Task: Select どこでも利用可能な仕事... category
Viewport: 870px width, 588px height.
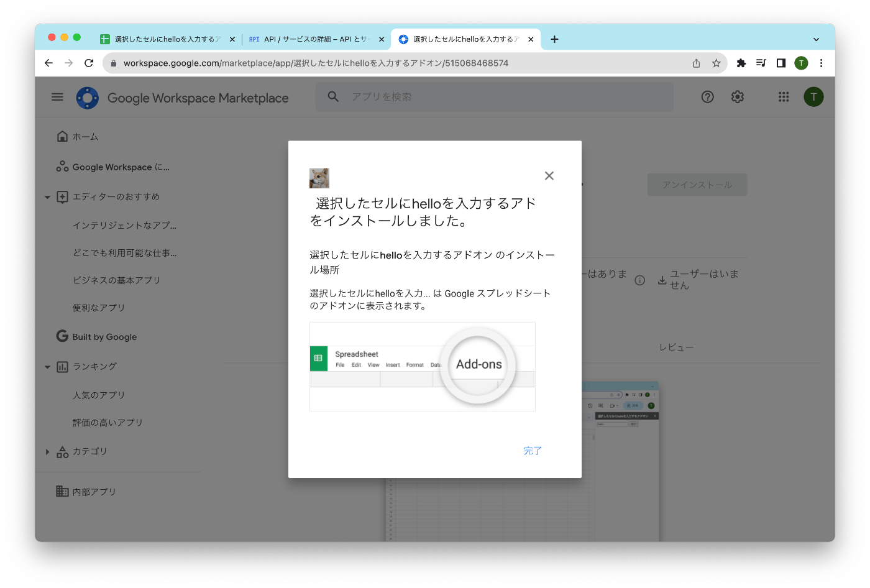Action: [x=124, y=253]
